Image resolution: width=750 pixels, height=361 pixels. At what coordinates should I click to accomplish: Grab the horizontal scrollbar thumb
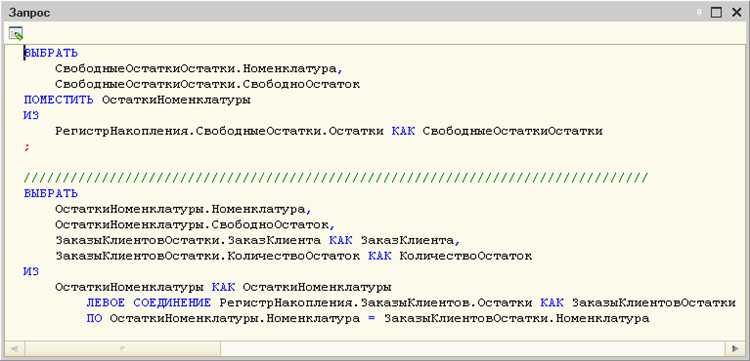click(122, 348)
